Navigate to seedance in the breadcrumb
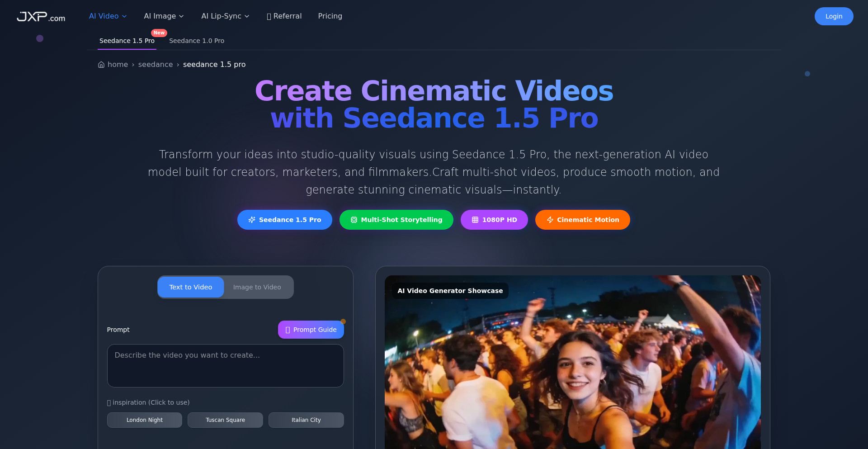This screenshot has width=868, height=449. [x=156, y=65]
